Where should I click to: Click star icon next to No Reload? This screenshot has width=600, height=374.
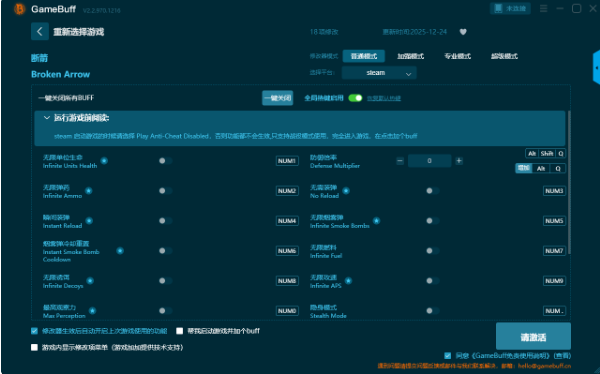[346, 191]
